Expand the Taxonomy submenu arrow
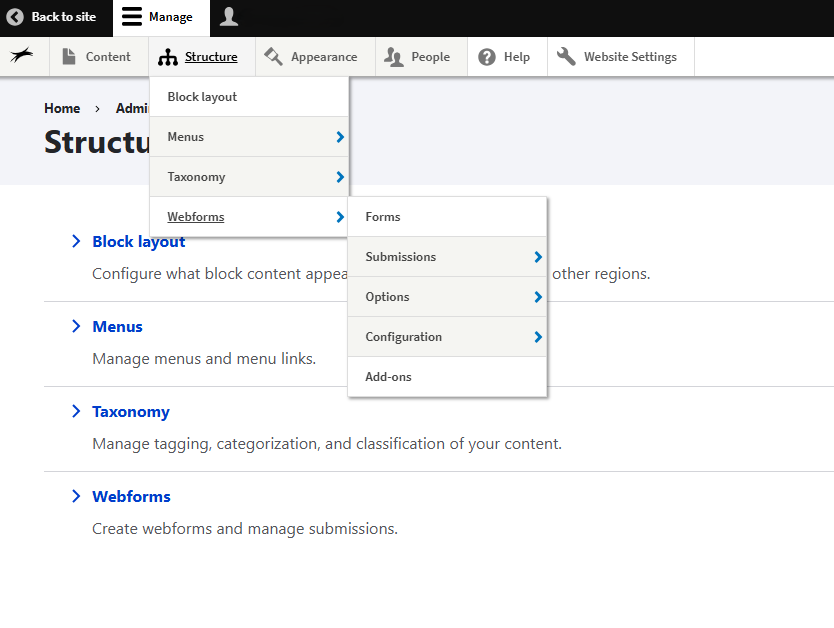834x628 pixels. pos(340,177)
